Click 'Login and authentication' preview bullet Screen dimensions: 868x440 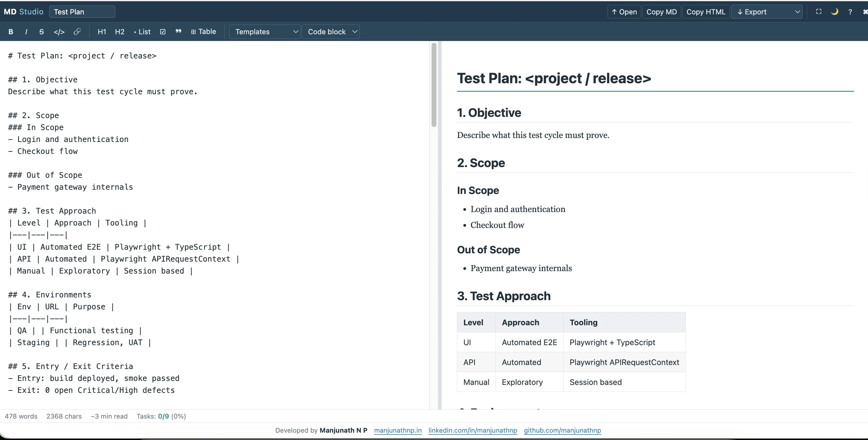click(518, 209)
